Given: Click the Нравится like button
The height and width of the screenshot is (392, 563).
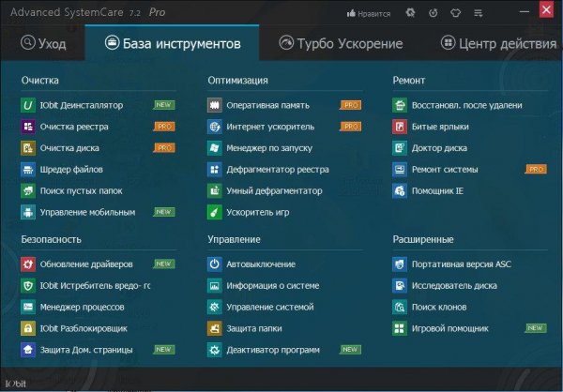Looking at the screenshot, I should coord(369,14).
